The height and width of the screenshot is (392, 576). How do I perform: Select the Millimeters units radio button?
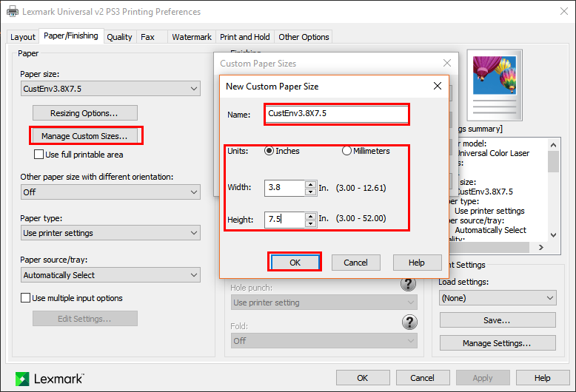(346, 151)
